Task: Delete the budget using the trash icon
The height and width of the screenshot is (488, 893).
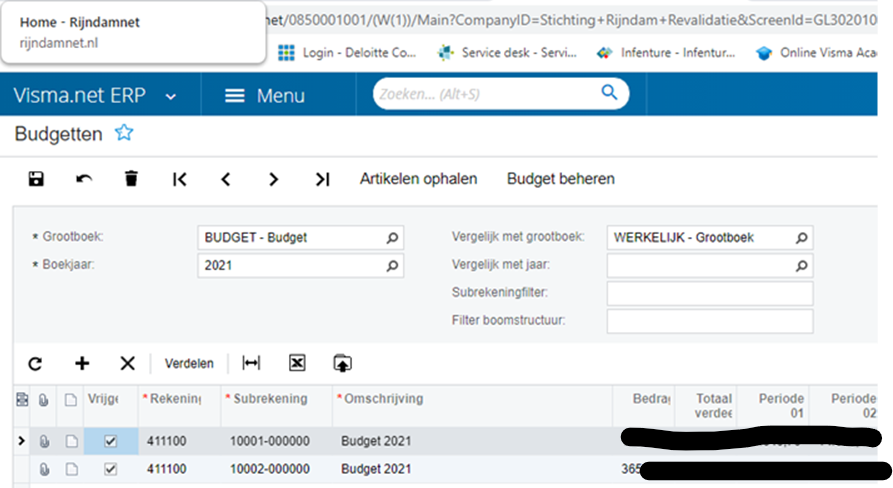Action: pyautogui.click(x=131, y=179)
